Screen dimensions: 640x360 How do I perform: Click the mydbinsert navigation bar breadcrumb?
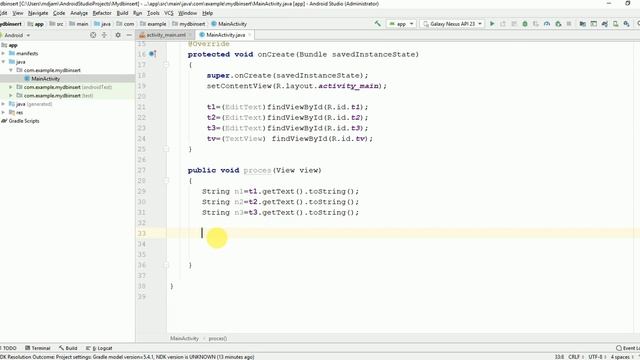pos(189,24)
